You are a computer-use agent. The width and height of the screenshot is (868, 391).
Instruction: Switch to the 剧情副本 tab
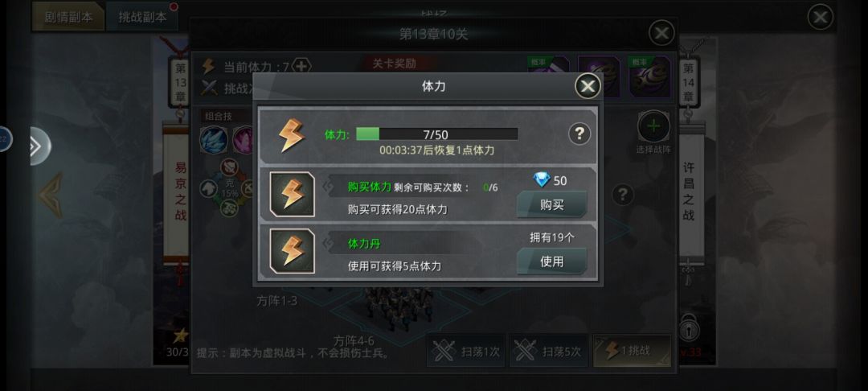pos(68,17)
